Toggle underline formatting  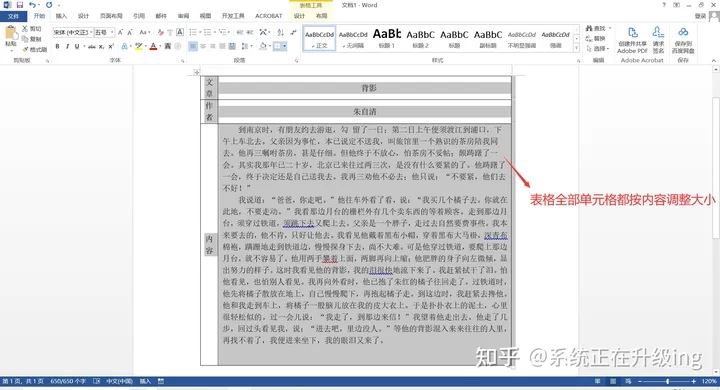77,46
